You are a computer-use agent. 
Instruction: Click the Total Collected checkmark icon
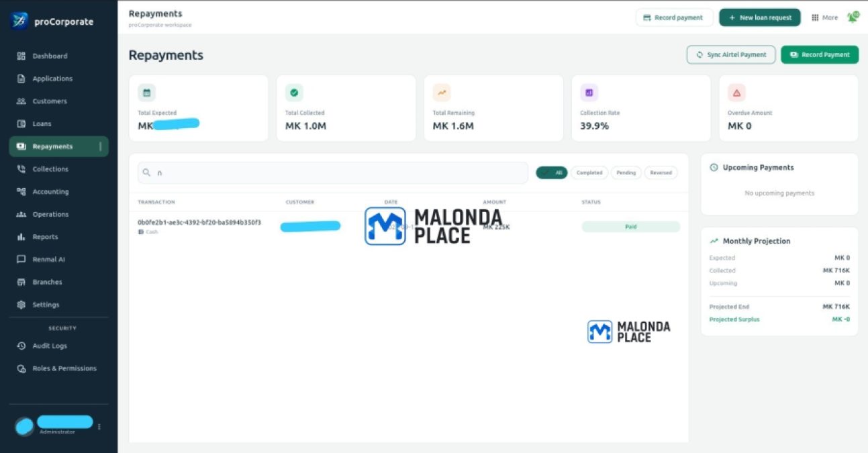click(294, 93)
